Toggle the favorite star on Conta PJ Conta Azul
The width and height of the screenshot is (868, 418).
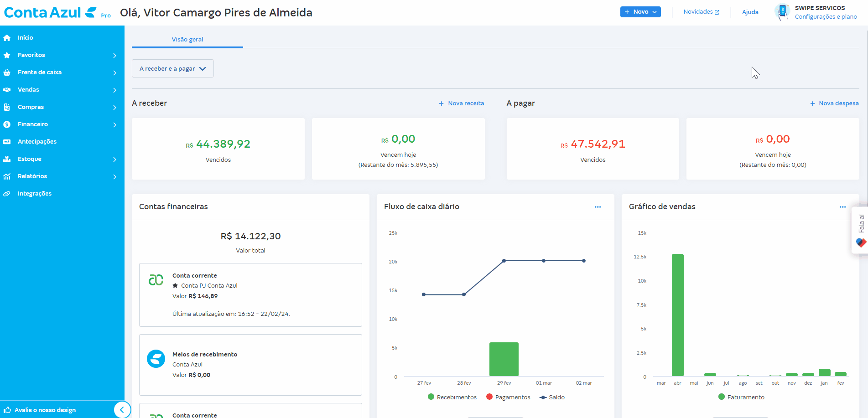click(175, 285)
